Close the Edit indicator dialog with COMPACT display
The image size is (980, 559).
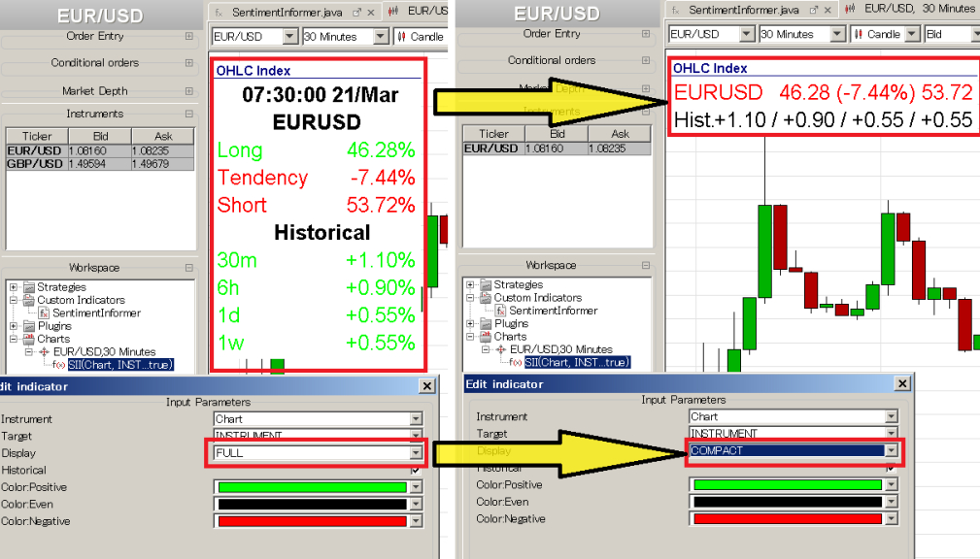902,383
